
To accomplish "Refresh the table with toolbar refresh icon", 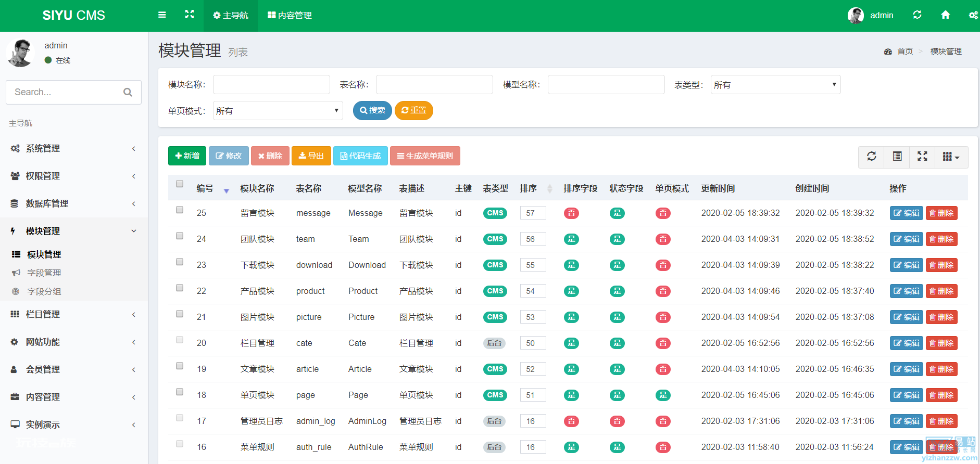I will 871,157.
